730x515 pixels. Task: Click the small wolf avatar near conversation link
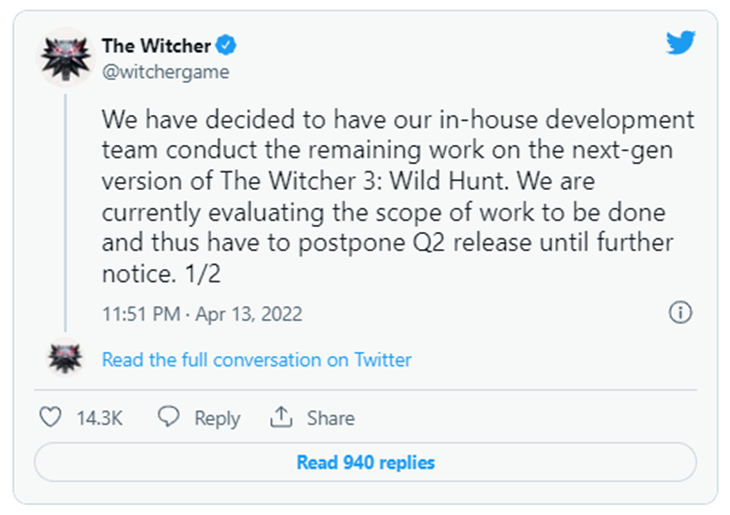click(66, 358)
